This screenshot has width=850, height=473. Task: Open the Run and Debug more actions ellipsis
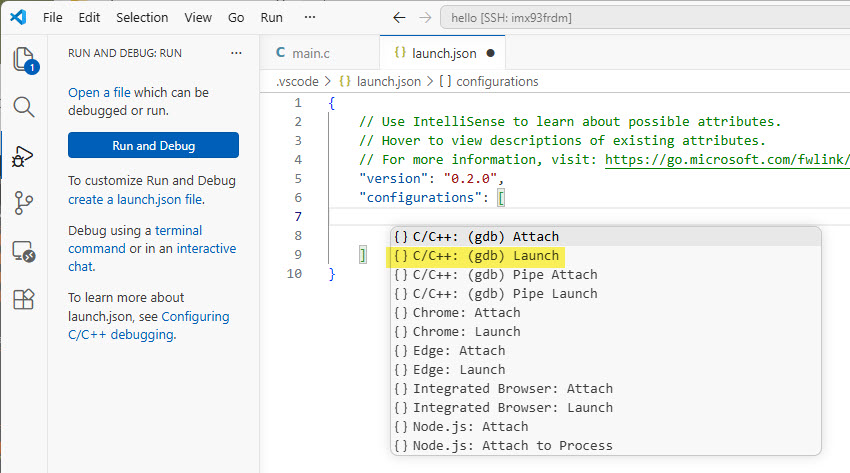tap(236, 52)
